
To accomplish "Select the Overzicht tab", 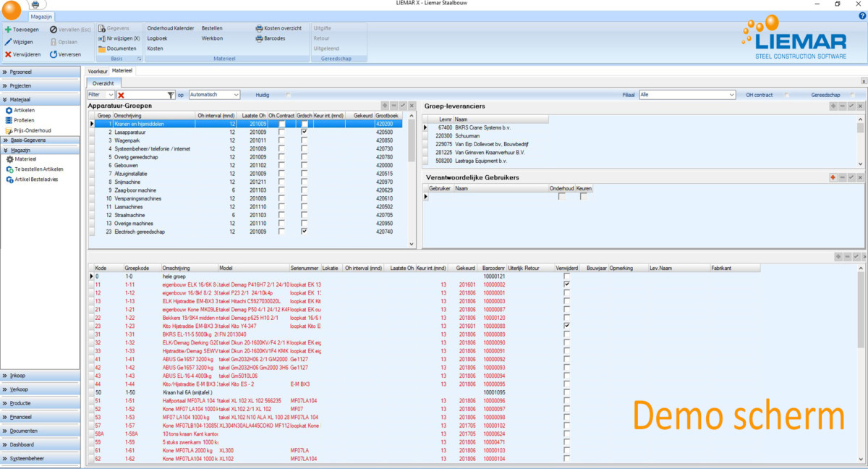I will 103,83.
